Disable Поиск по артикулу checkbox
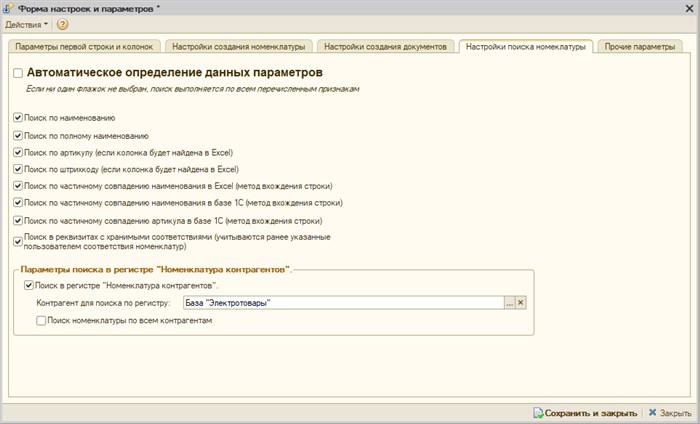The height and width of the screenshot is (424, 700). 18,153
